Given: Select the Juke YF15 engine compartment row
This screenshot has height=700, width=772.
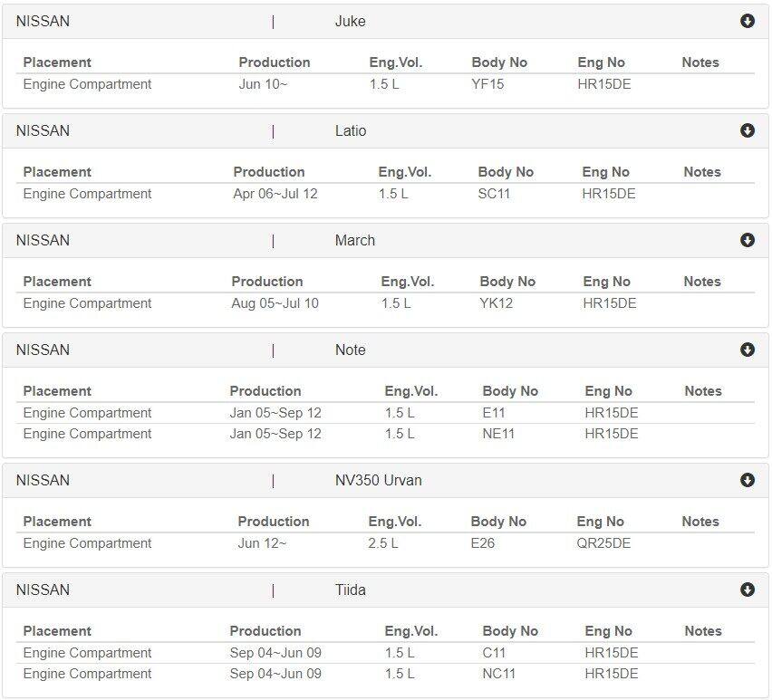Looking at the screenshot, I should 385,84.
